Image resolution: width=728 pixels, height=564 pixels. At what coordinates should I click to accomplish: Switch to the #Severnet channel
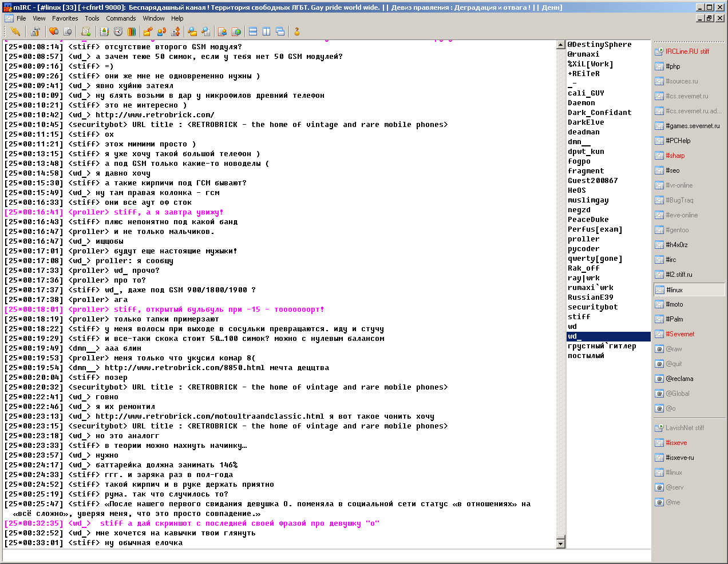pos(680,334)
